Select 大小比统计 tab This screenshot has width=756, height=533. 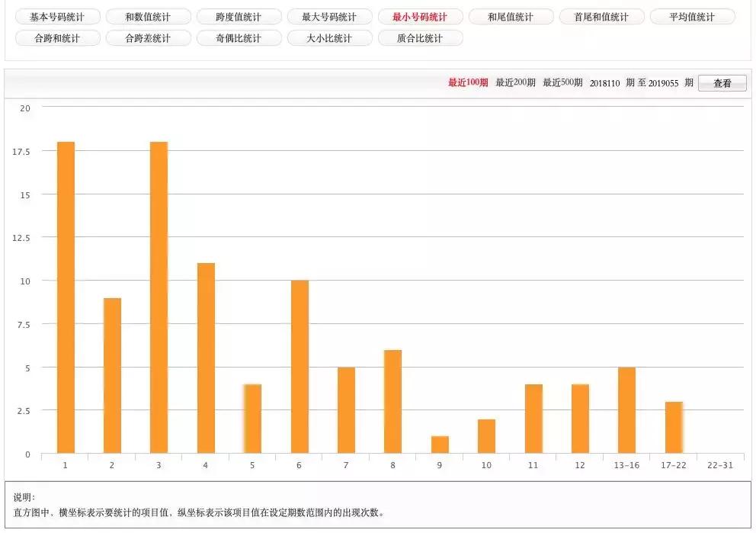click(329, 38)
